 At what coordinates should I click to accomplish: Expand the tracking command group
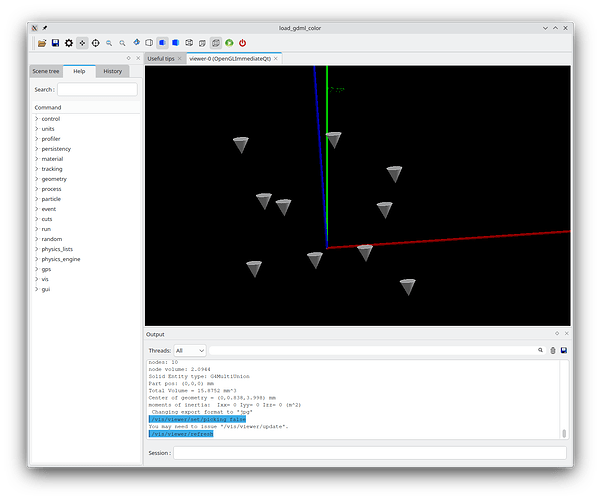(x=37, y=169)
